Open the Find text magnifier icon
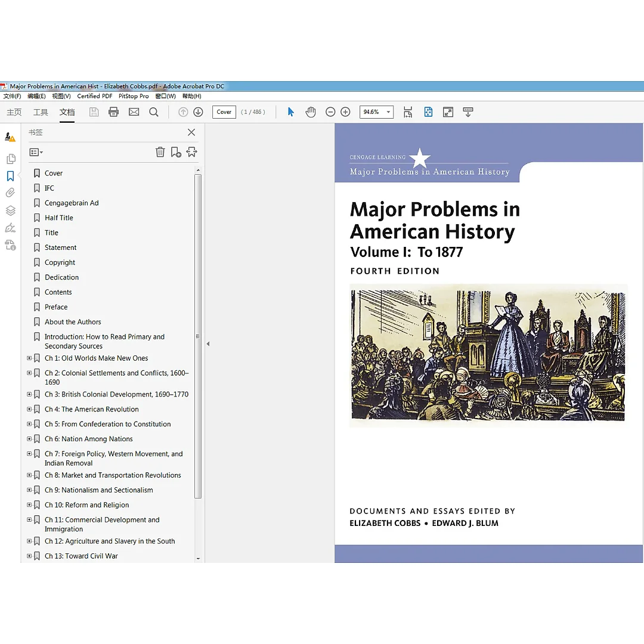Viewport: 644px width, 644px height. click(x=154, y=112)
